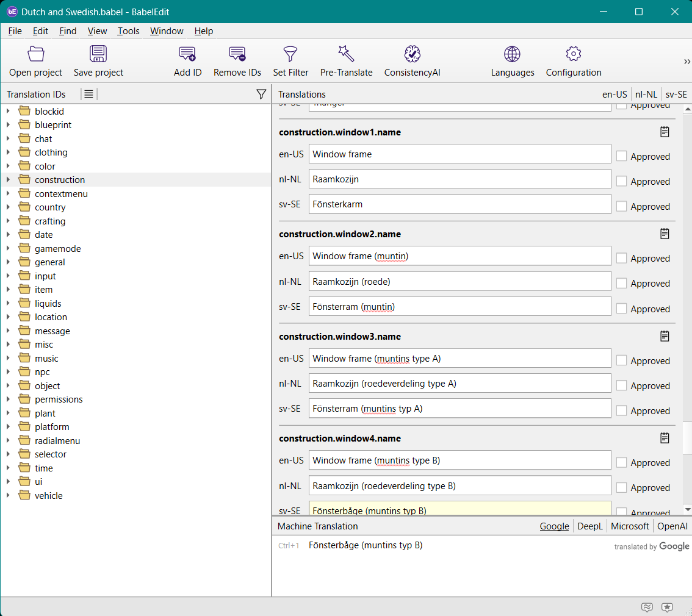Launch the ConsistencyAI tool
The image size is (692, 616).
pos(413,54)
